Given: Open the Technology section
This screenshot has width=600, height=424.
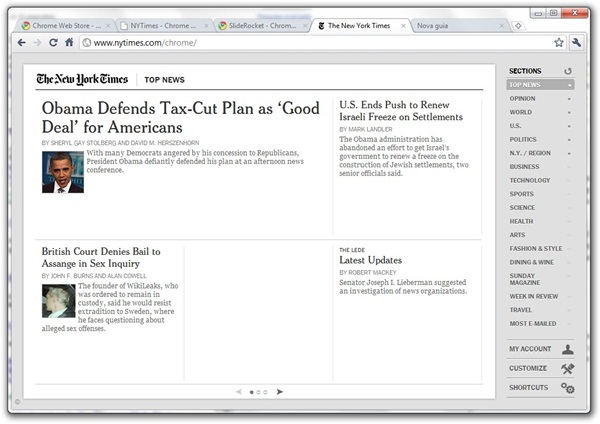Looking at the screenshot, I should 530,180.
